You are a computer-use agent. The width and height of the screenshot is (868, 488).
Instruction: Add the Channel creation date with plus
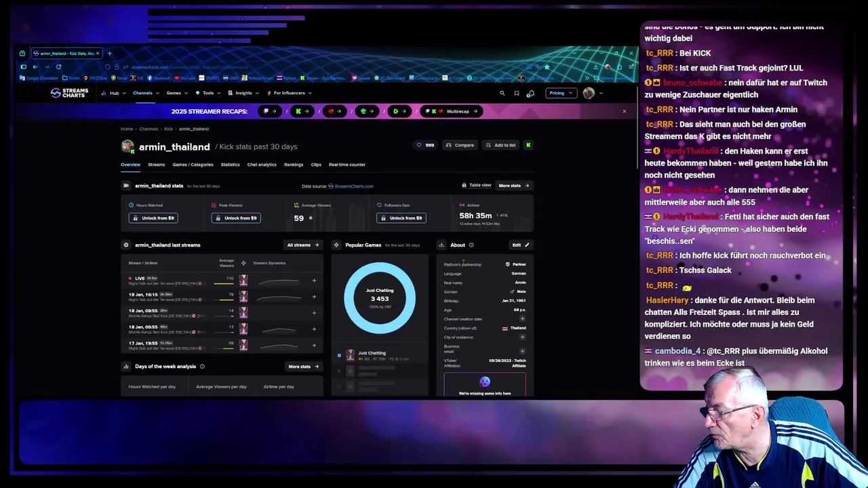pyautogui.click(x=522, y=319)
